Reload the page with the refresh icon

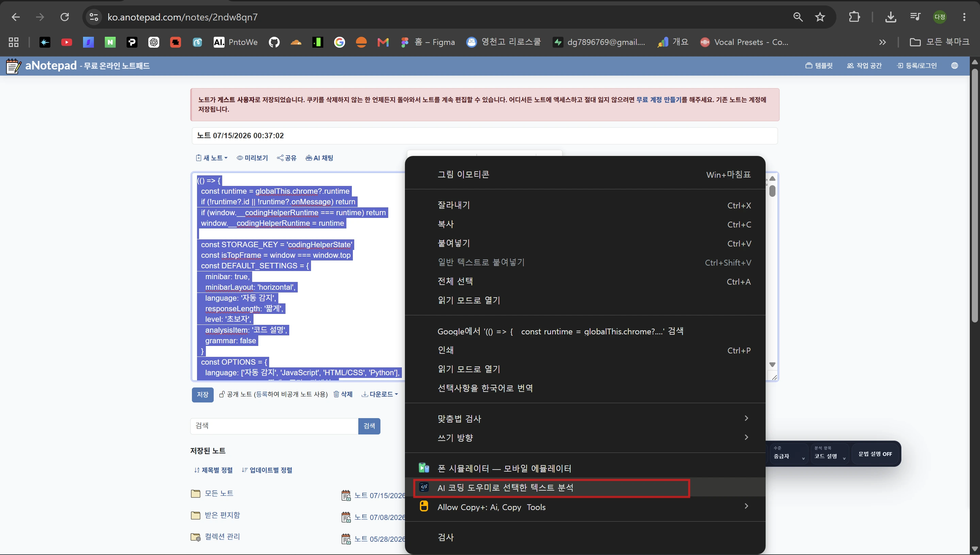65,17
